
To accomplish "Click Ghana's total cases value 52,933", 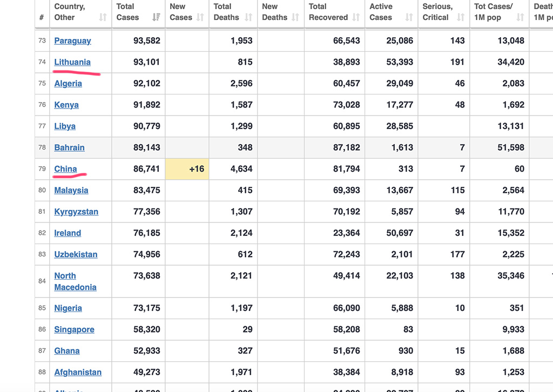I will pyautogui.click(x=147, y=351).
